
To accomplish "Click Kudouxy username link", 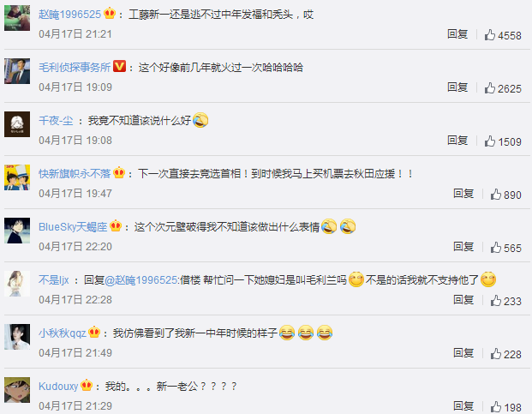I will click(58, 387).
